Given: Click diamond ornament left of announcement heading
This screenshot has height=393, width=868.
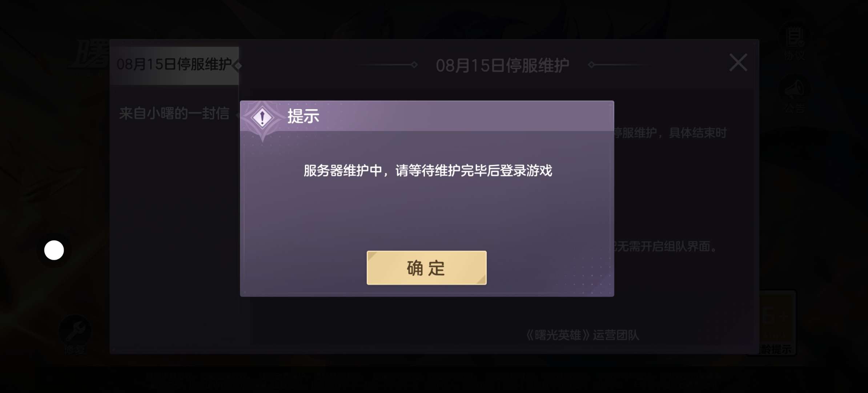Looking at the screenshot, I should (x=414, y=65).
